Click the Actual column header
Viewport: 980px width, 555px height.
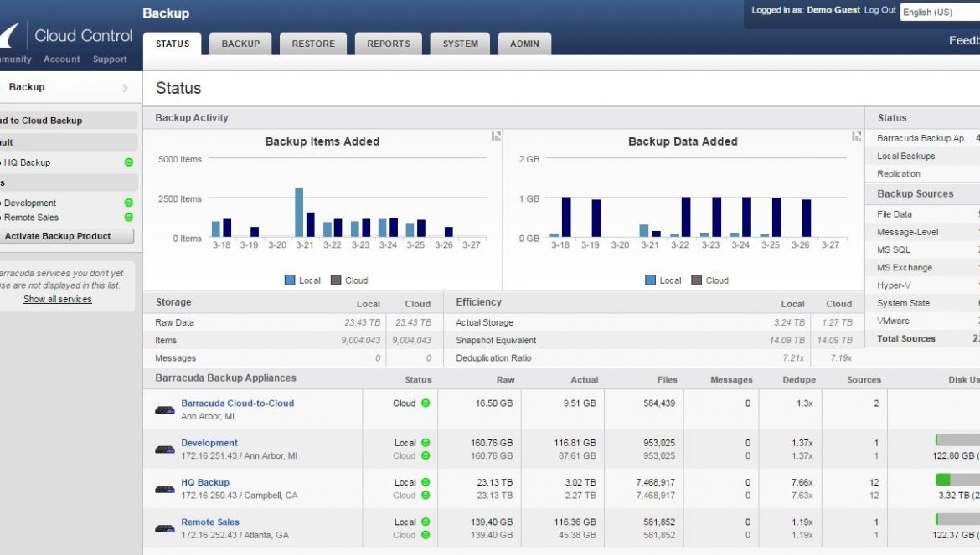[585, 379]
